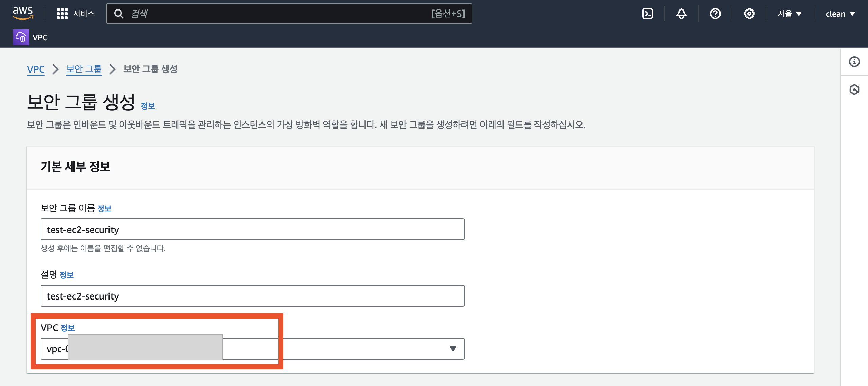
Task: Go to VPC breadcrumb link
Action: [36, 69]
